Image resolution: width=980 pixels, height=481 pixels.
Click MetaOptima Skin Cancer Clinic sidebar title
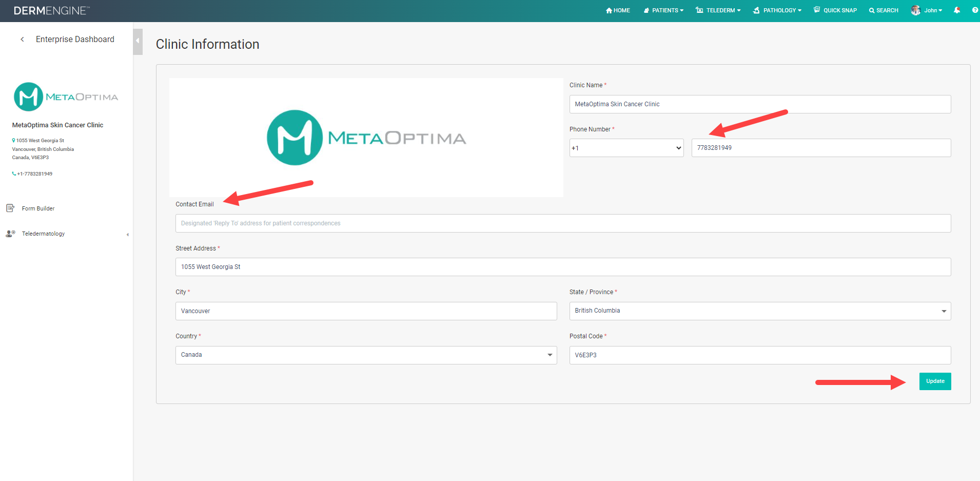coord(57,125)
